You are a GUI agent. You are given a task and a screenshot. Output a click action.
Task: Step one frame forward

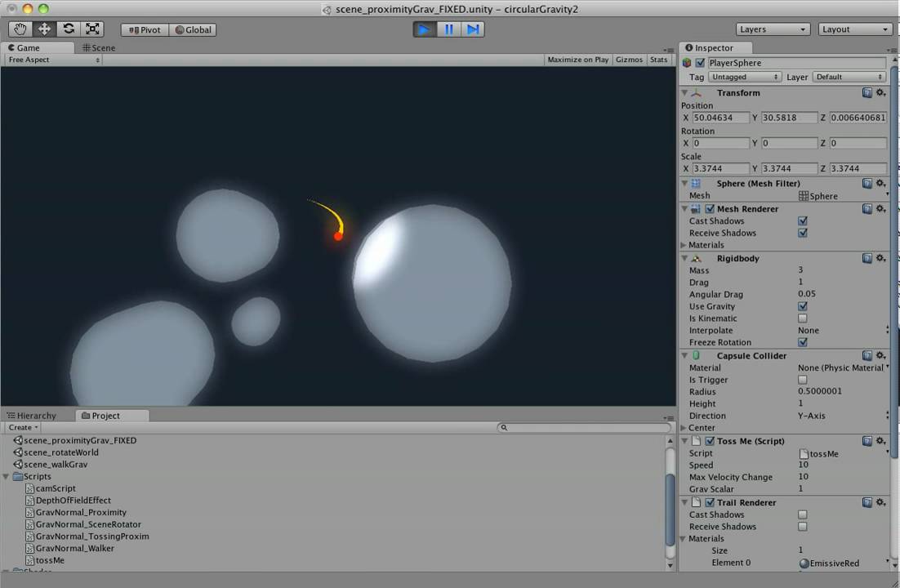[473, 29]
